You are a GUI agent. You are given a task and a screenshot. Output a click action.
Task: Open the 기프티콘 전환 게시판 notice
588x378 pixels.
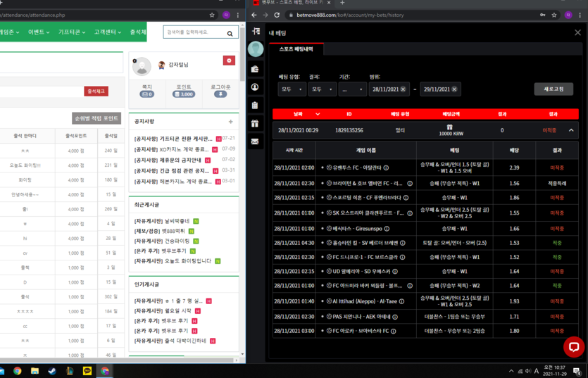pos(173,139)
